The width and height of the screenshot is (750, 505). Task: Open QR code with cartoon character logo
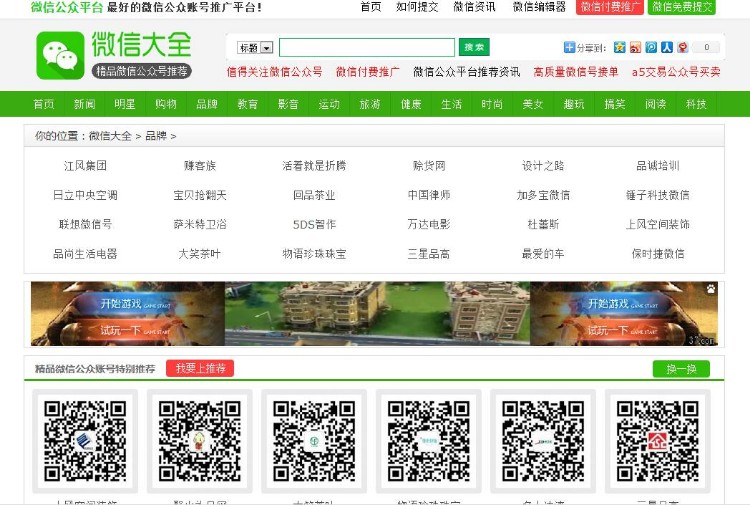[199, 441]
